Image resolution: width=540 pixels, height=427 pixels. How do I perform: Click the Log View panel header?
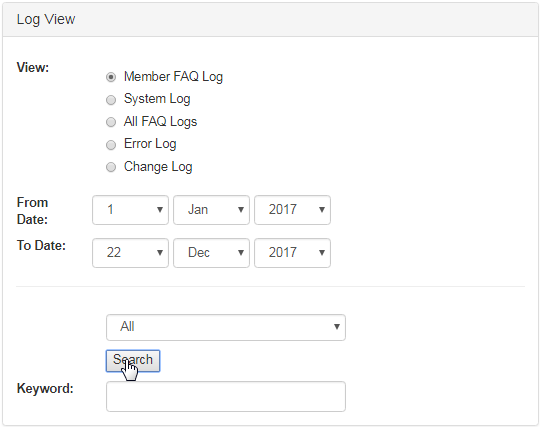270,20
